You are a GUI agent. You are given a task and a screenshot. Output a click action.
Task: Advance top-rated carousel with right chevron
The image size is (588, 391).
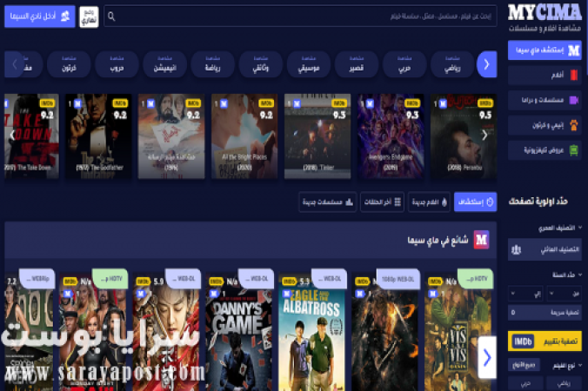tap(484, 136)
